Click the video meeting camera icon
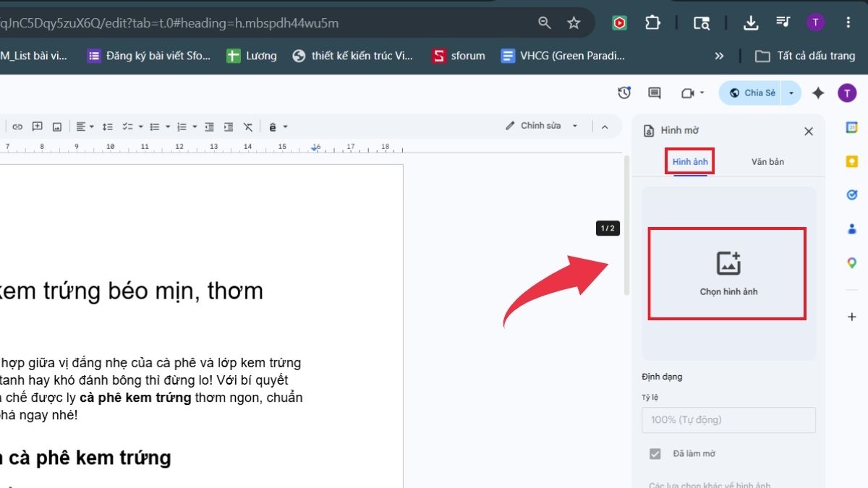The height and width of the screenshot is (488, 868). [687, 93]
